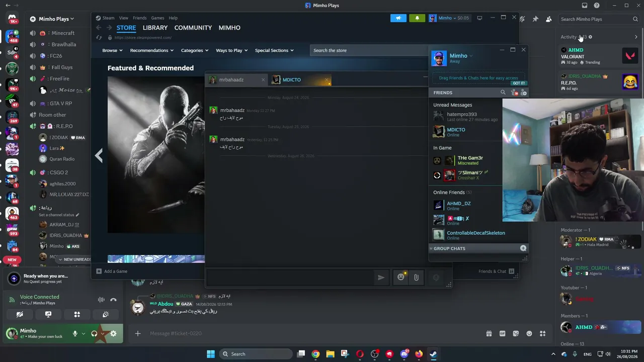Open the Discord GIF picker

[502, 333]
